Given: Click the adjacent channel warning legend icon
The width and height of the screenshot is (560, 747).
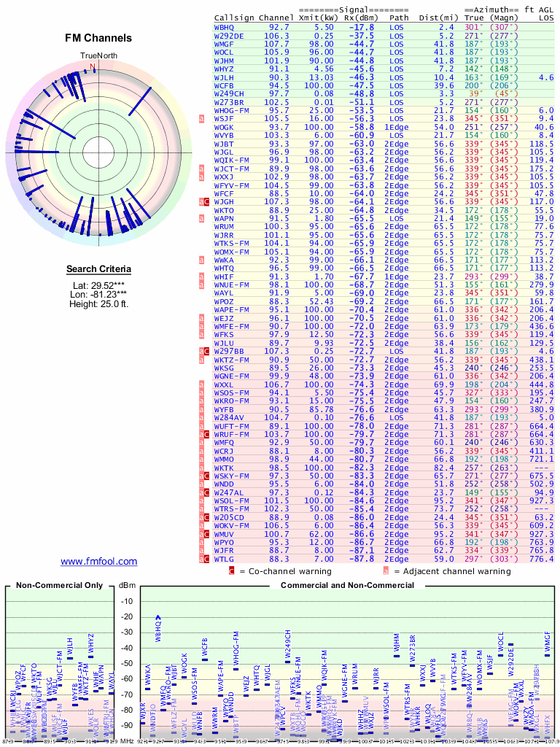Looking at the screenshot, I should click(396, 571).
